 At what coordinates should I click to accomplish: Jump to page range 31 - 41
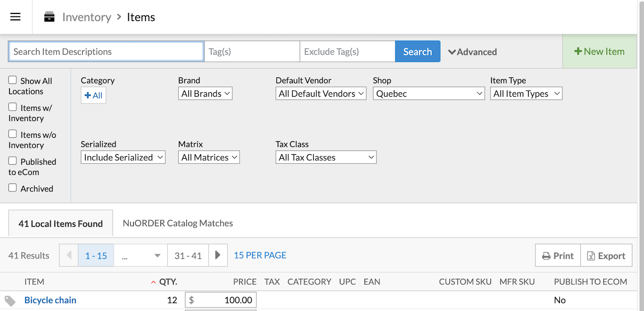pyautogui.click(x=188, y=255)
